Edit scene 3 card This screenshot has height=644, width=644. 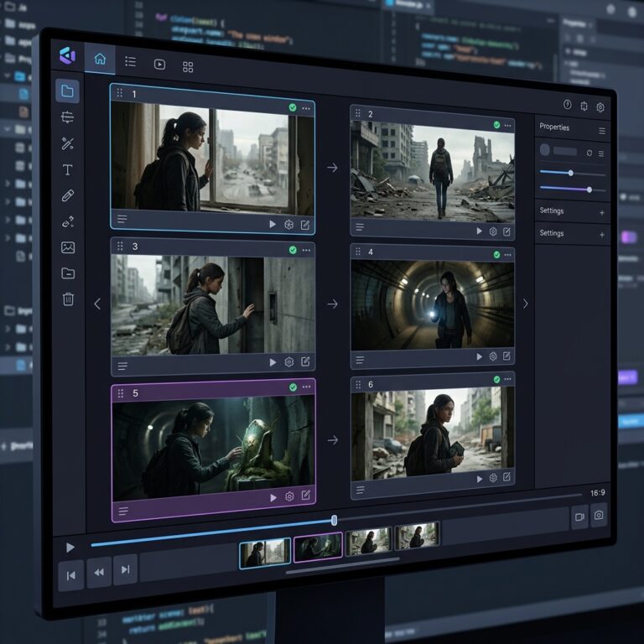click(305, 361)
